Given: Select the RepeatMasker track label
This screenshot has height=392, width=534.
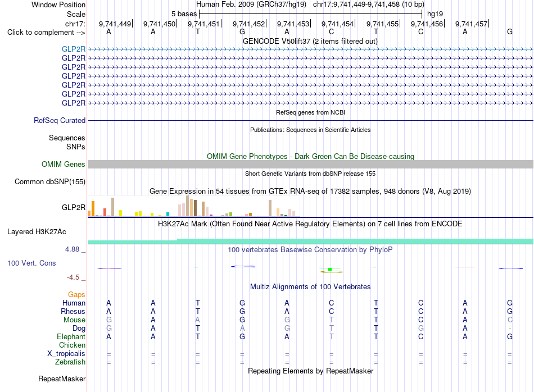Looking at the screenshot, I should pos(62,379).
